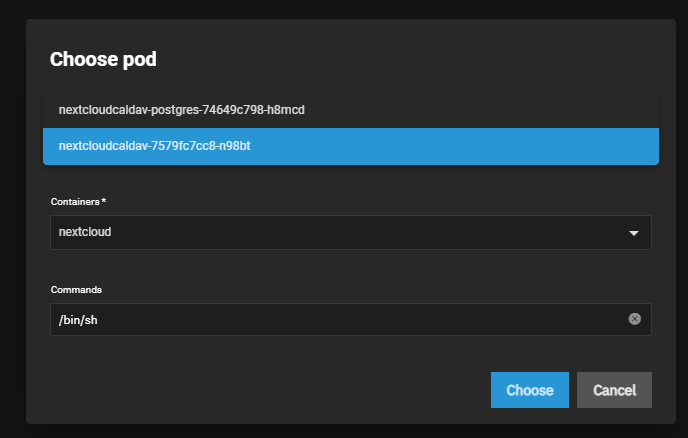Viewport: 688px width, 438px height.
Task: Select the nextcloudcaldav-postgres-74649c798-h8mcd pod option
Action: point(181,110)
